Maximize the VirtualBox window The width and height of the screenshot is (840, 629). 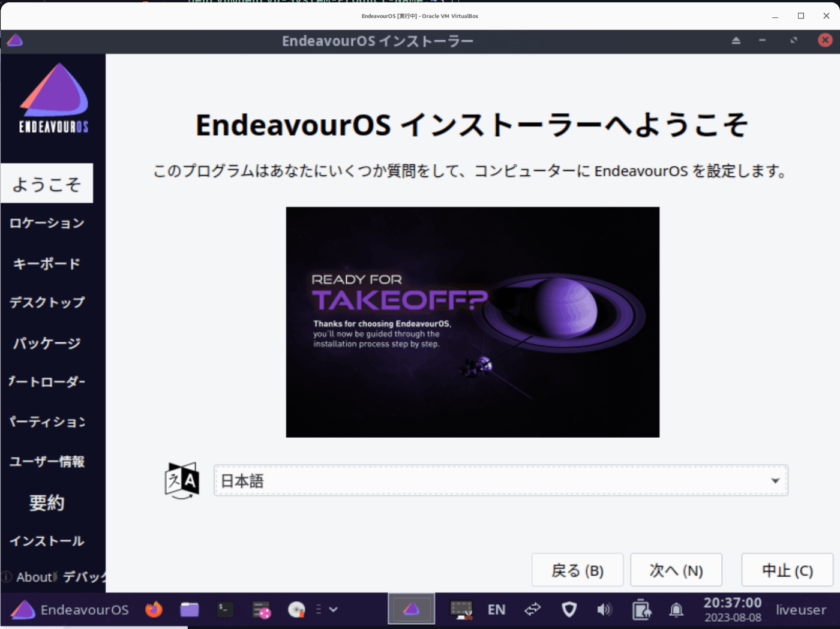click(x=800, y=16)
